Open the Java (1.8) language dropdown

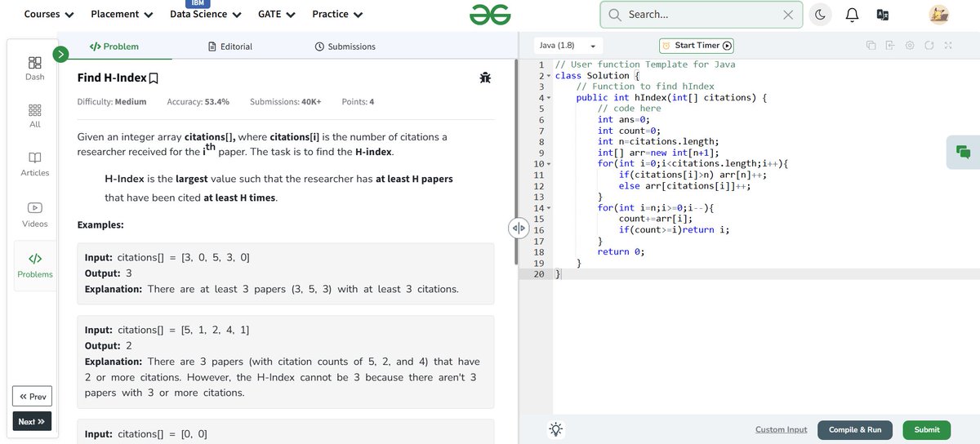point(568,46)
